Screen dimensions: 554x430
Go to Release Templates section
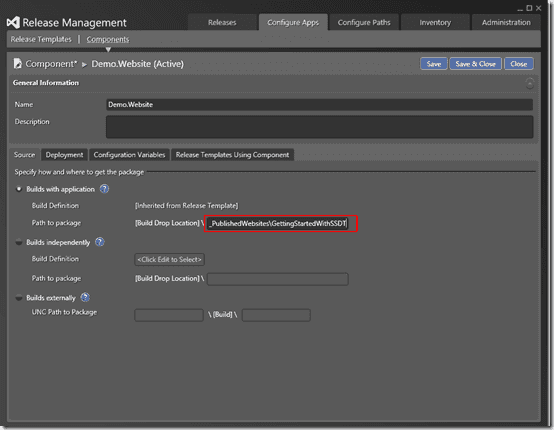click(x=41, y=39)
